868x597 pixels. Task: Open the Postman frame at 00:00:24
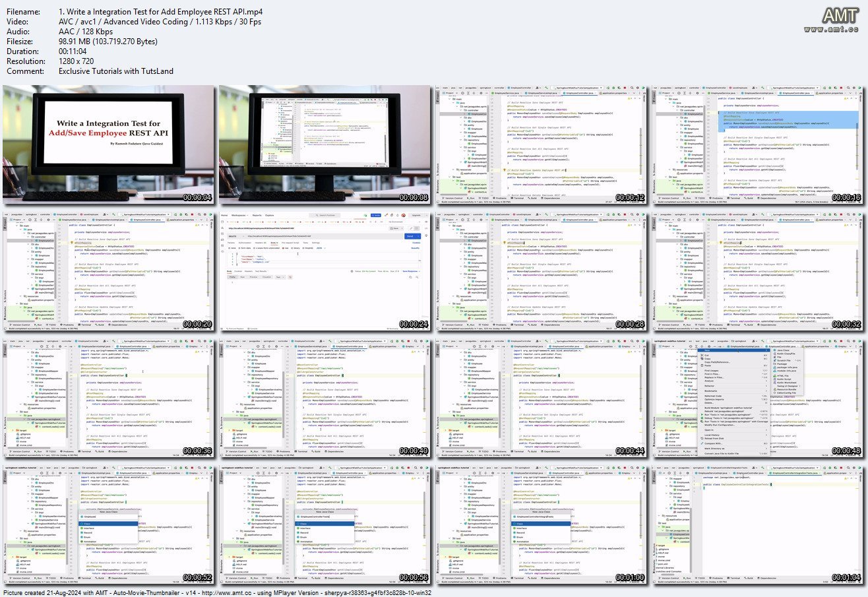click(x=325, y=272)
